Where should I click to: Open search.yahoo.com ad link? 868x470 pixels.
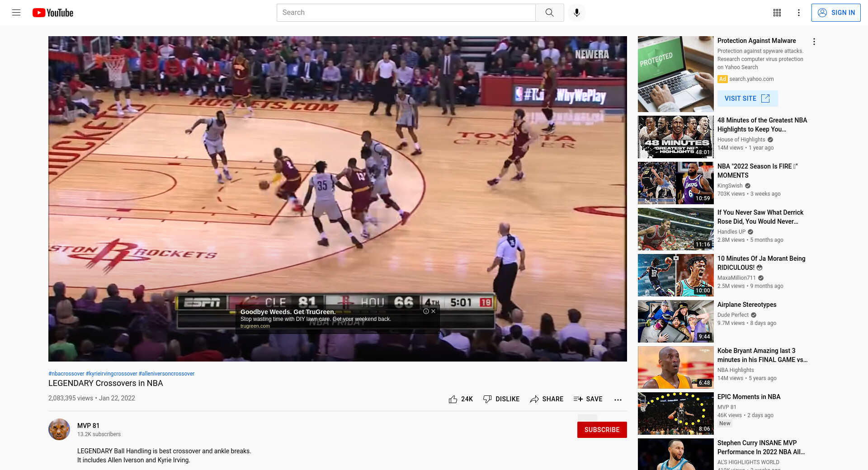click(x=751, y=79)
